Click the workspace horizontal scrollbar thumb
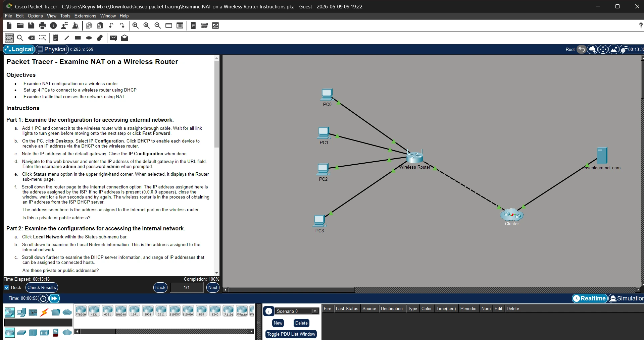The width and height of the screenshot is (644, 340). (291, 290)
